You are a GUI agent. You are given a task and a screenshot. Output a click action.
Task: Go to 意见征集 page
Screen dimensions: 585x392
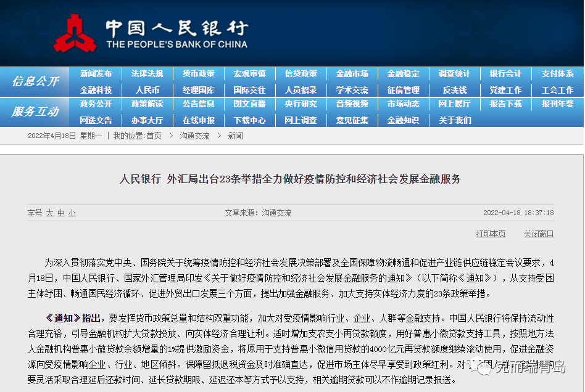[352, 120]
